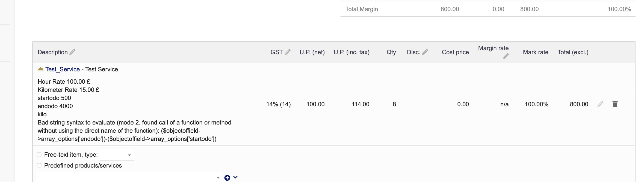Click the service bell icon beside Test_Service
Viewport: 644px width, 182px height.
click(41, 69)
